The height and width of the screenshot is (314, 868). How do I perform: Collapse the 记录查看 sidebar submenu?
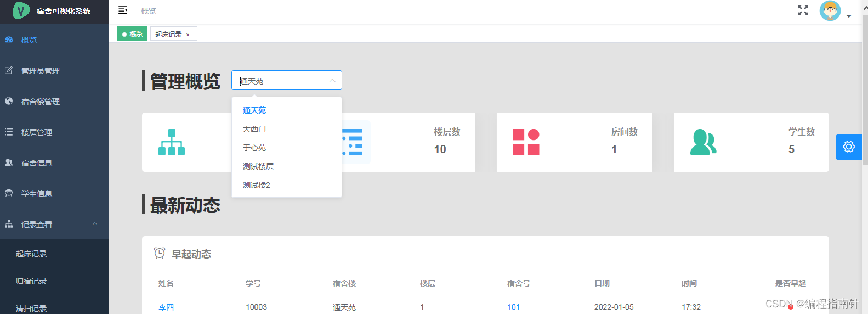pyautogui.click(x=95, y=224)
